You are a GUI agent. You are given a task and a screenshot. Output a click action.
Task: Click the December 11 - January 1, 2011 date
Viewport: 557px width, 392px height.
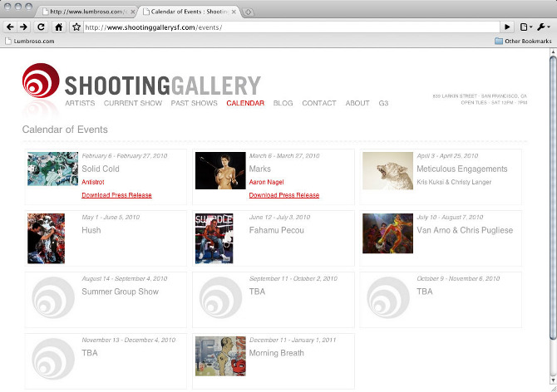(293, 340)
